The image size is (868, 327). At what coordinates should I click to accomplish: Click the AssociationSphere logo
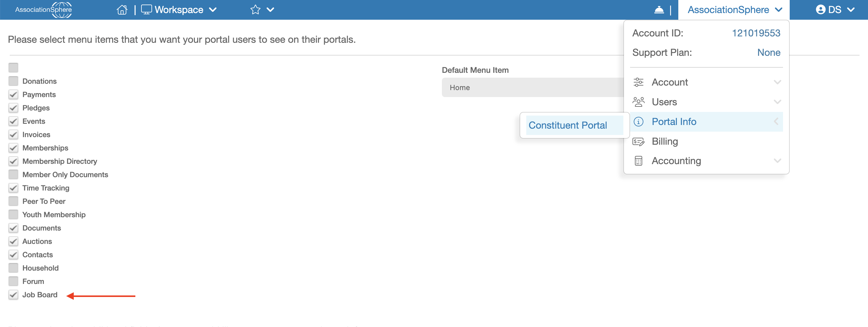[43, 10]
